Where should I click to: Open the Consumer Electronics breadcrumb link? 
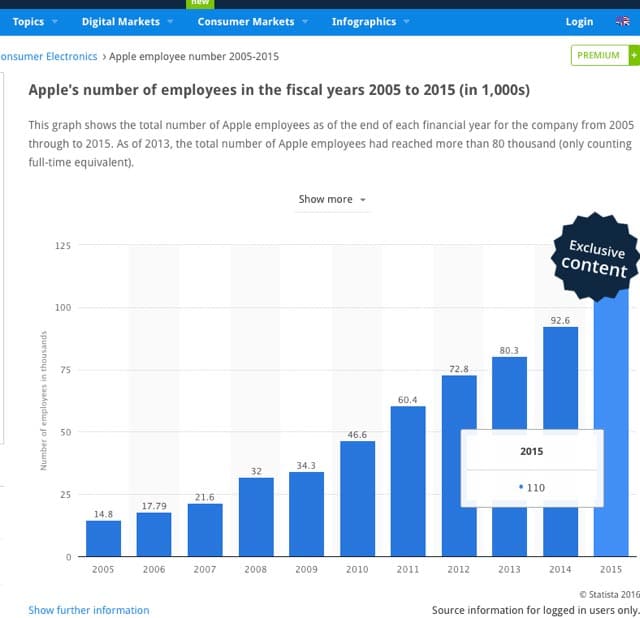[49, 56]
